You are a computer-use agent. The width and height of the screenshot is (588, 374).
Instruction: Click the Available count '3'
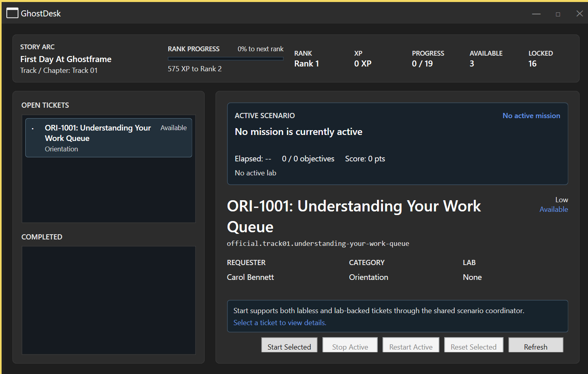[472, 64]
